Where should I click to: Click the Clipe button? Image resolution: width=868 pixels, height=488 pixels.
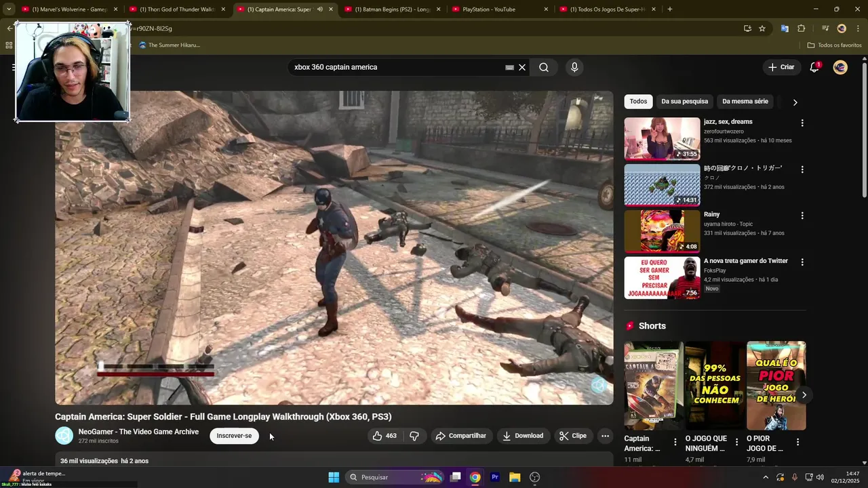click(573, 436)
